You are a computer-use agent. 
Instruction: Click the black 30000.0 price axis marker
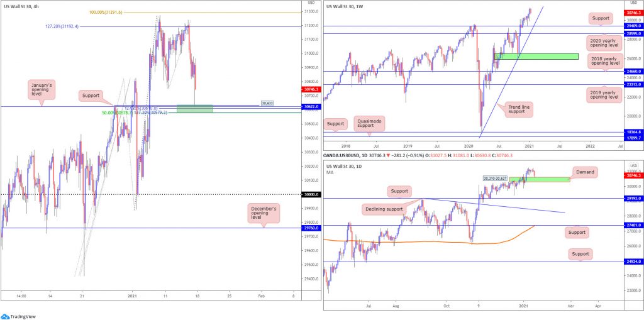tap(311, 194)
